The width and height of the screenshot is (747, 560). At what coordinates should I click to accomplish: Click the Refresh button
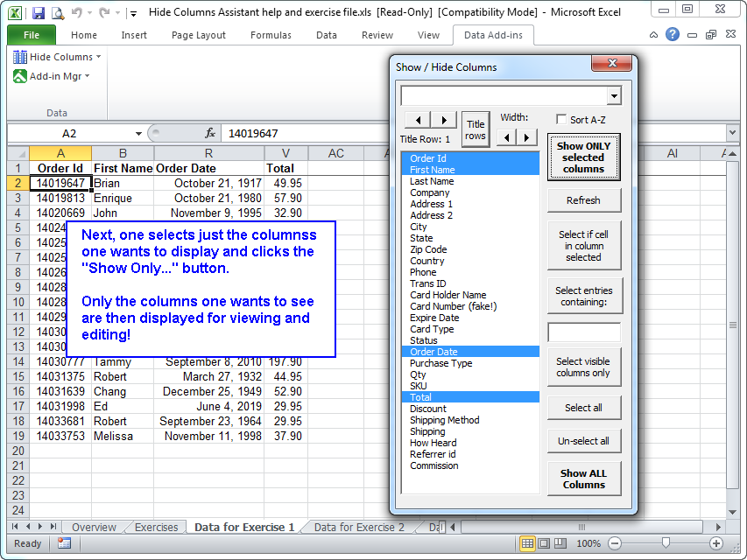click(583, 200)
